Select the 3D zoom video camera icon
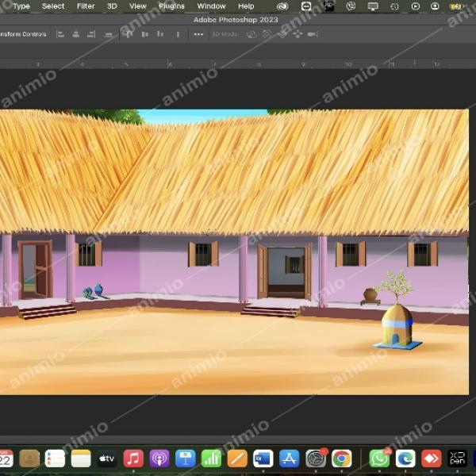This screenshot has height=476, width=476. [x=313, y=34]
